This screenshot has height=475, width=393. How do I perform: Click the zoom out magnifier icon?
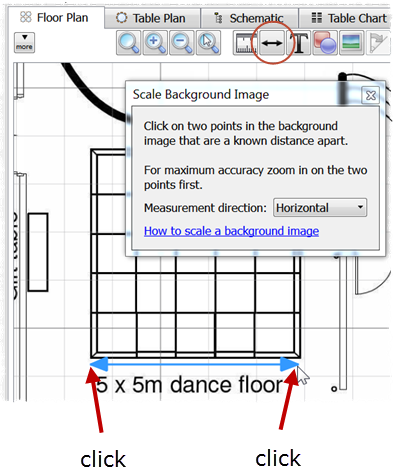(182, 43)
